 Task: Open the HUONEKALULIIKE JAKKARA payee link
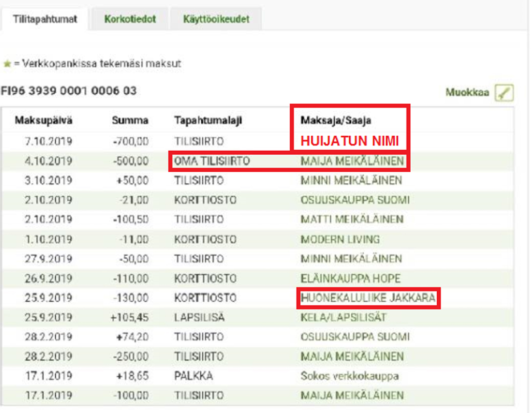click(368, 298)
